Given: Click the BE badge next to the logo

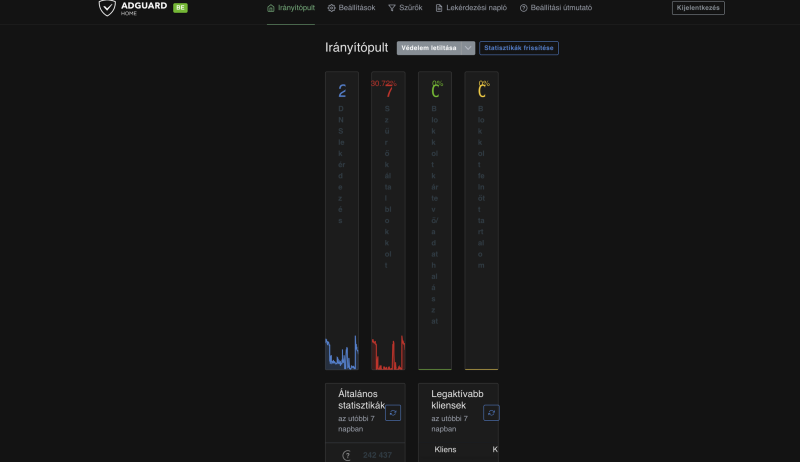Looking at the screenshot, I should pyautogui.click(x=180, y=7).
